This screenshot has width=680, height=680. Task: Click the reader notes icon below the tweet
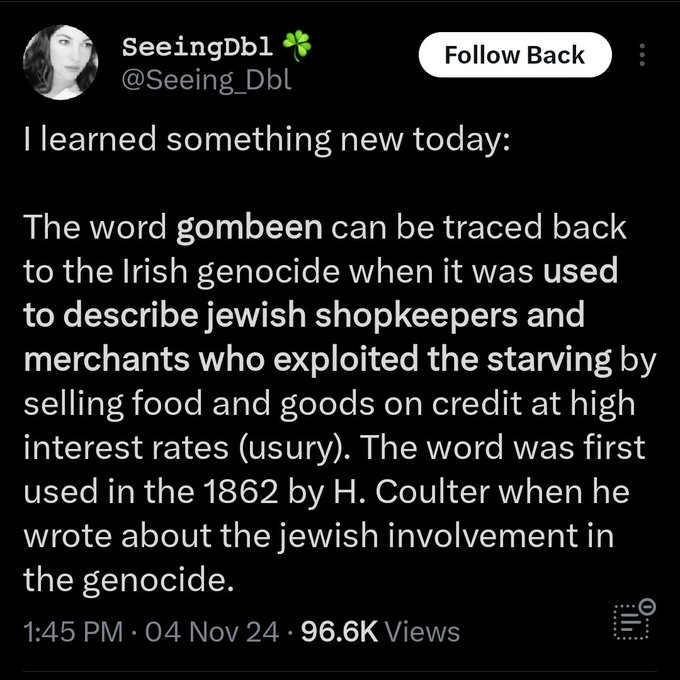point(634,619)
